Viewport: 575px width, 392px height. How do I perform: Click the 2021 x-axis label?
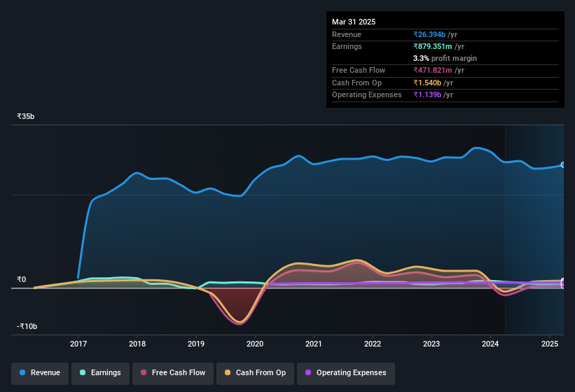coord(314,344)
